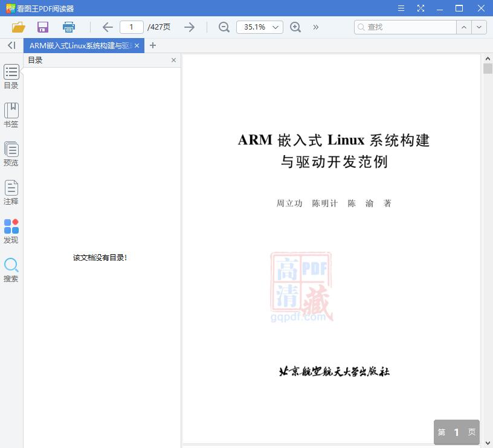
Task: Expand more toolbar options chevron
Action: [x=315, y=27]
